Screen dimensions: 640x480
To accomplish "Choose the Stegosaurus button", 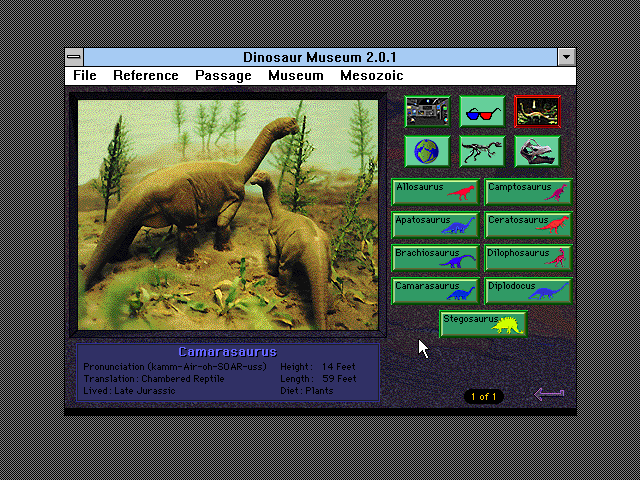I will (x=484, y=324).
